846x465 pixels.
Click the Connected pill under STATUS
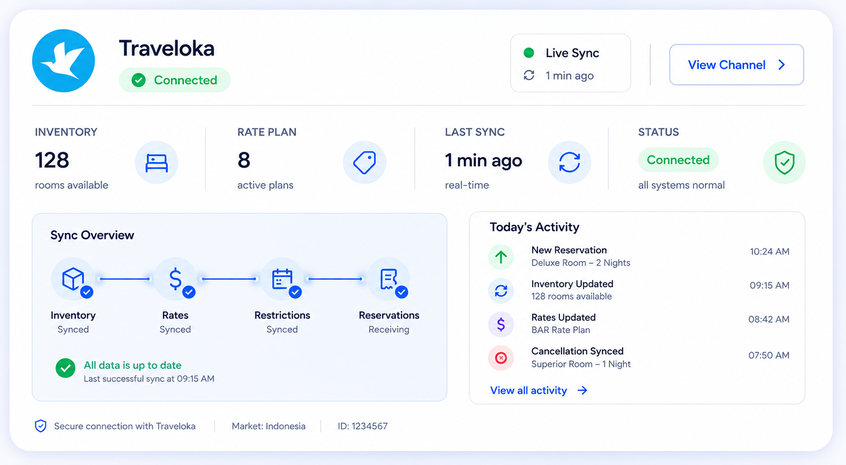click(678, 160)
